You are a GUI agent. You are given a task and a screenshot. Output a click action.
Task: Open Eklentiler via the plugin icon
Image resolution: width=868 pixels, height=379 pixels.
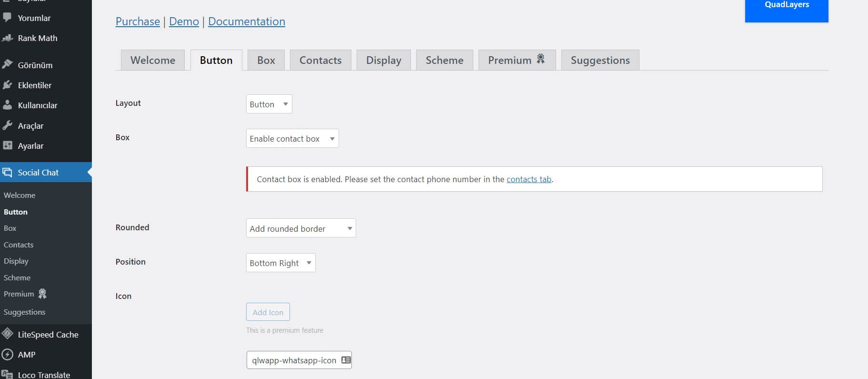(x=7, y=85)
